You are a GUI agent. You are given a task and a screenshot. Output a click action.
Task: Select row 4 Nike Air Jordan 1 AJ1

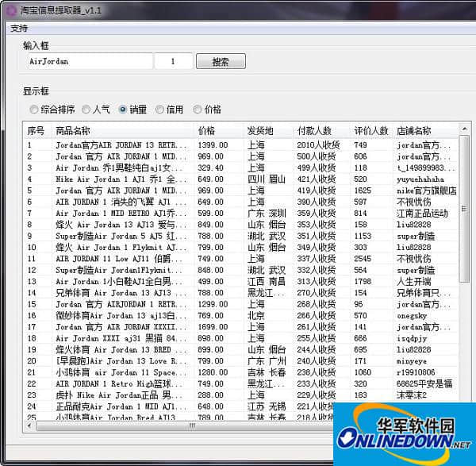(241, 179)
